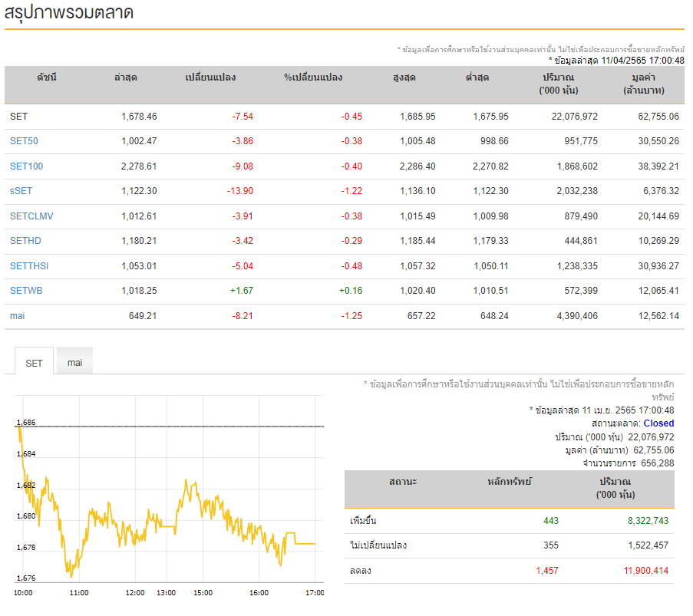693x616 pixels.
Task: Select sSET high value 1,136.10
Action: coord(417,191)
